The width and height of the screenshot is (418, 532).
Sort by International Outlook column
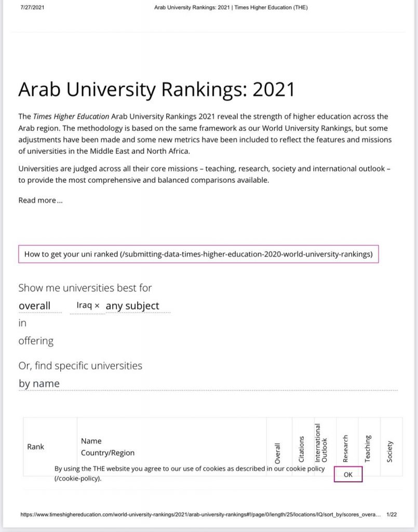tap(321, 443)
